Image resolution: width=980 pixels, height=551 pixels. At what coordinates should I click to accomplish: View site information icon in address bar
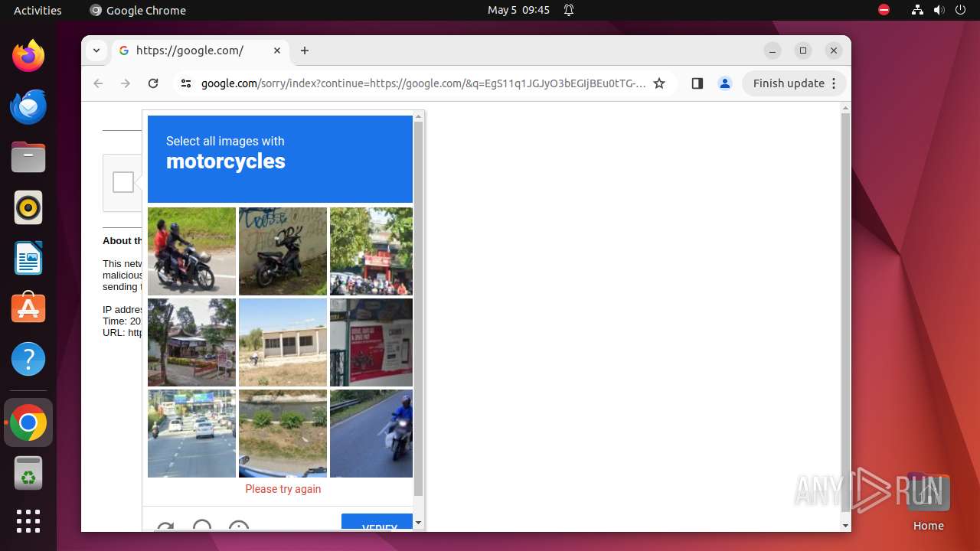[186, 83]
